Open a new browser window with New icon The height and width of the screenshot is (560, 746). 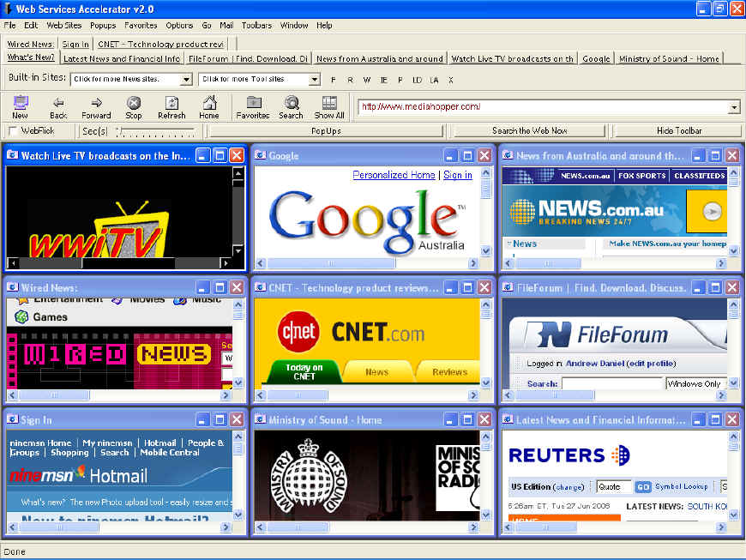tap(21, 107)
